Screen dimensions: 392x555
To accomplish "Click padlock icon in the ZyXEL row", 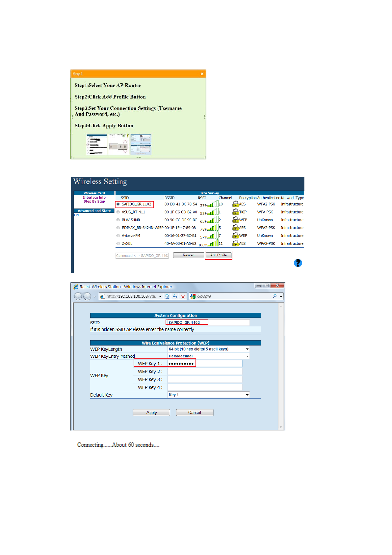I will click(235, 243).
